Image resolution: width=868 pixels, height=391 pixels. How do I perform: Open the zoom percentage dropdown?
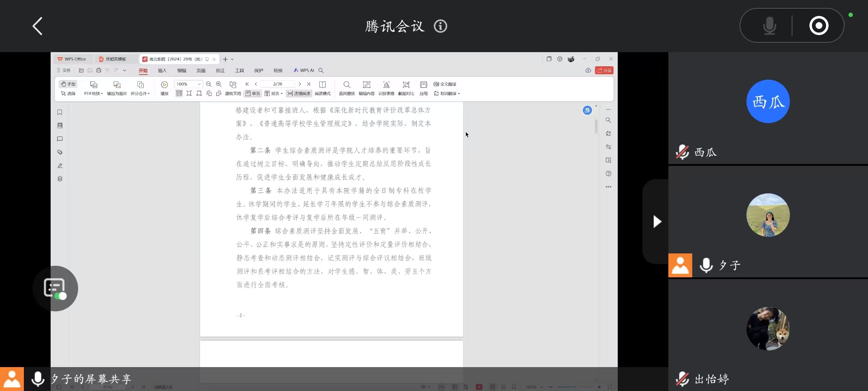(199, 84)
